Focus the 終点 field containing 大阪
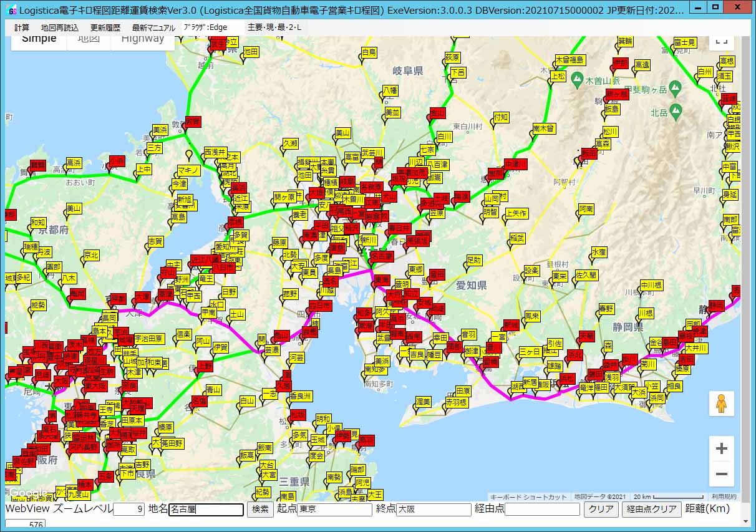Screen dimensions: 756x532 tap(434, 510)
